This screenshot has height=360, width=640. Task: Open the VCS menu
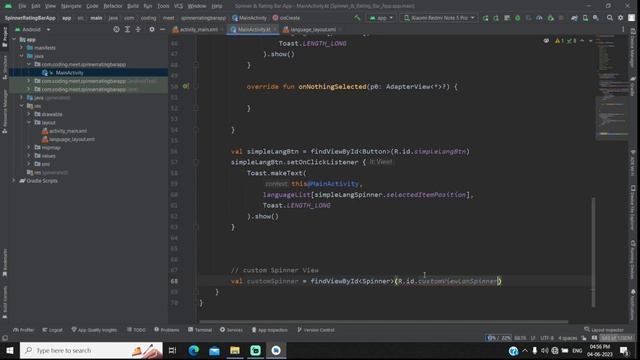pos(178,6)
